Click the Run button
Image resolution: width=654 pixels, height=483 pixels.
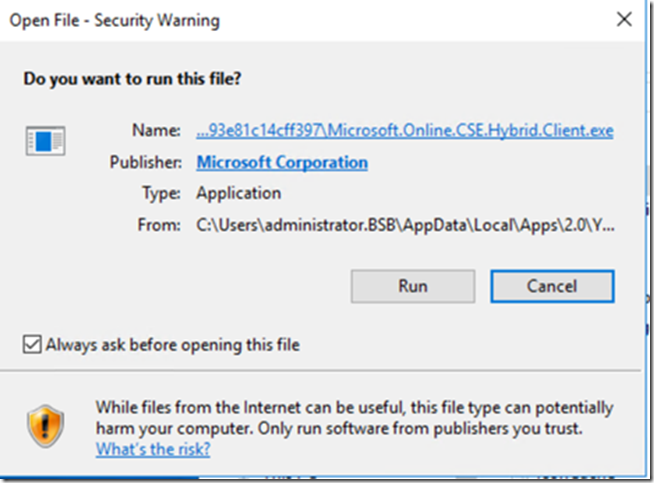[412, 286]
